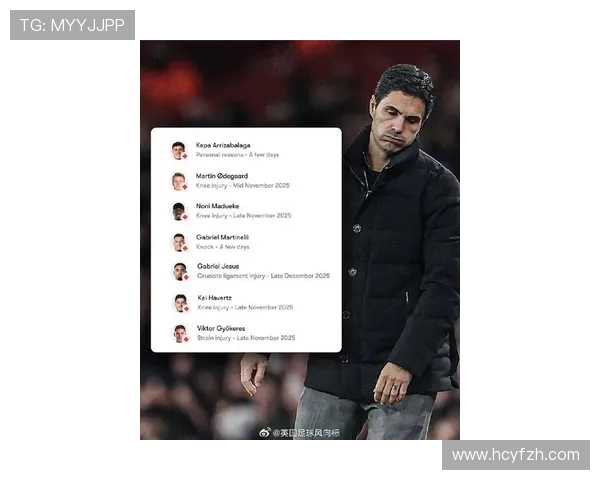The height and width of the screenshot is (480, 600).
Task: Open the Kepa Arrizabalaga name entry
Action: [223, 145]
